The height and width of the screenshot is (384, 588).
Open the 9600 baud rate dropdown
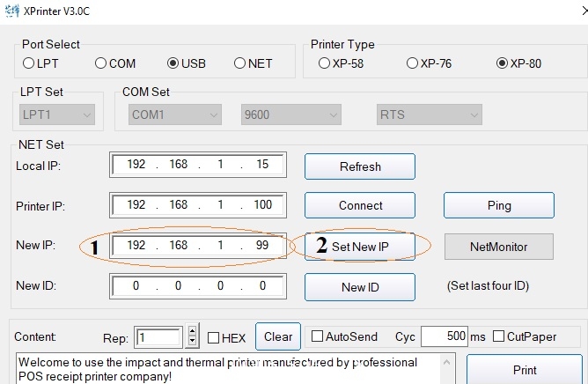(291, 114)
